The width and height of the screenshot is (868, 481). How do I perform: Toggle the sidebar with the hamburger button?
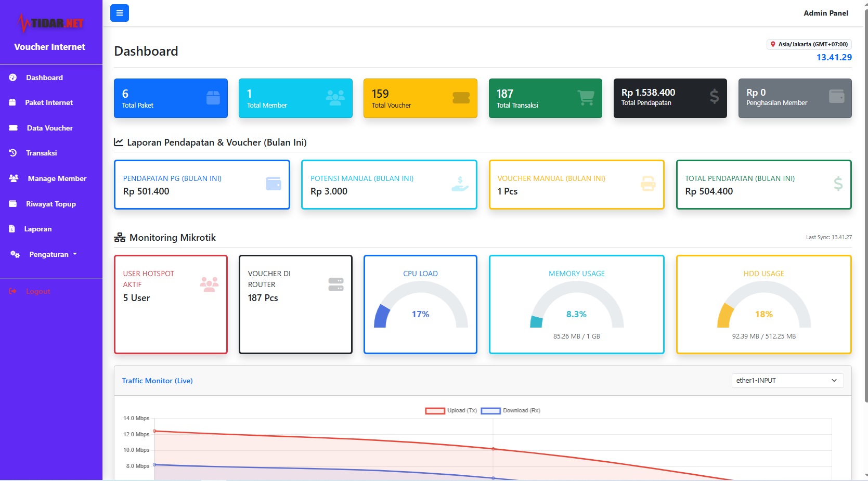(119, 13)
